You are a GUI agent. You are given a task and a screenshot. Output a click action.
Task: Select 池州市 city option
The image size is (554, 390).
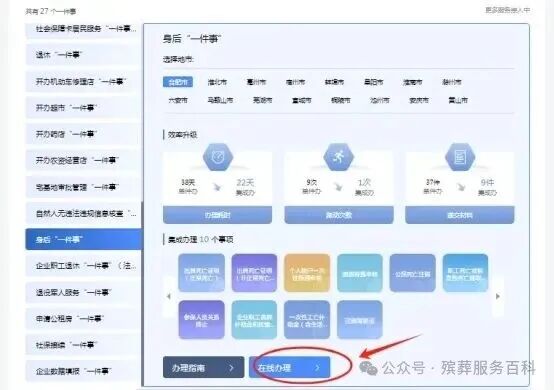[x=380, y=100]
